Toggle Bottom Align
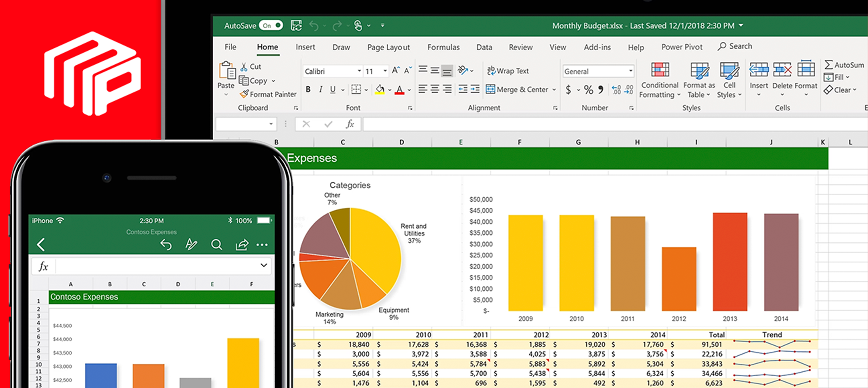This screenshot has height=388, width=868. [447, 71]
